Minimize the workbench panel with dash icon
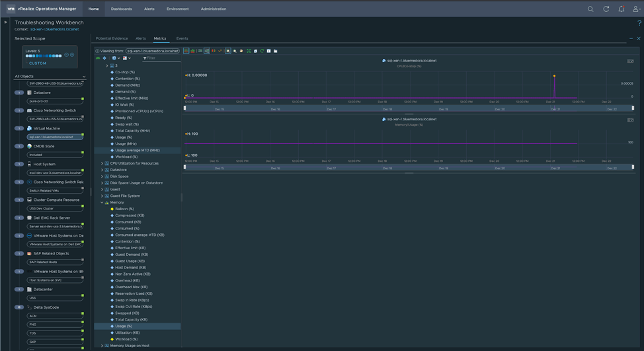This screenshot has height=351, width=644. click(x=631, y=38)
